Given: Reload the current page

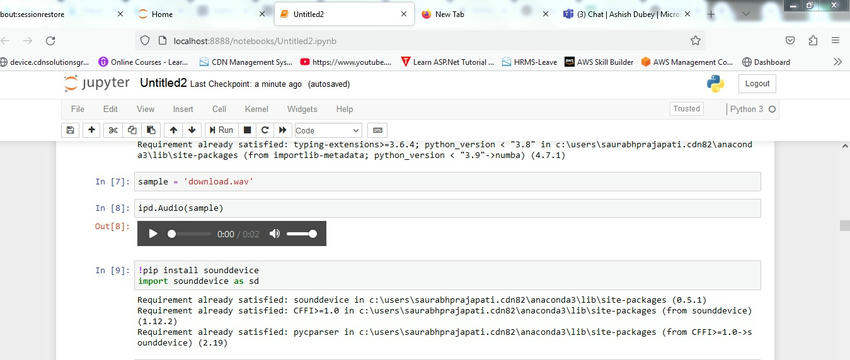Looking at the screenshot, I should pos(50,41).
